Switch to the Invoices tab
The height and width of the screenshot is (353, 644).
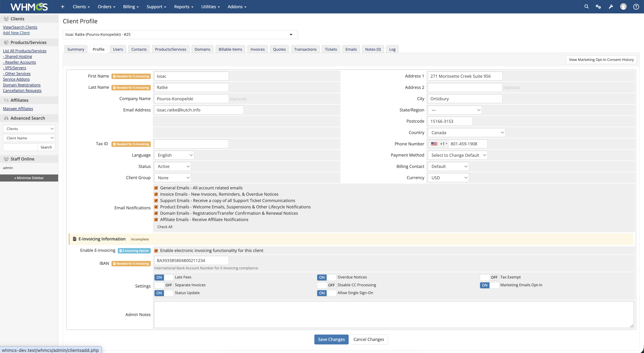[257, 49]
